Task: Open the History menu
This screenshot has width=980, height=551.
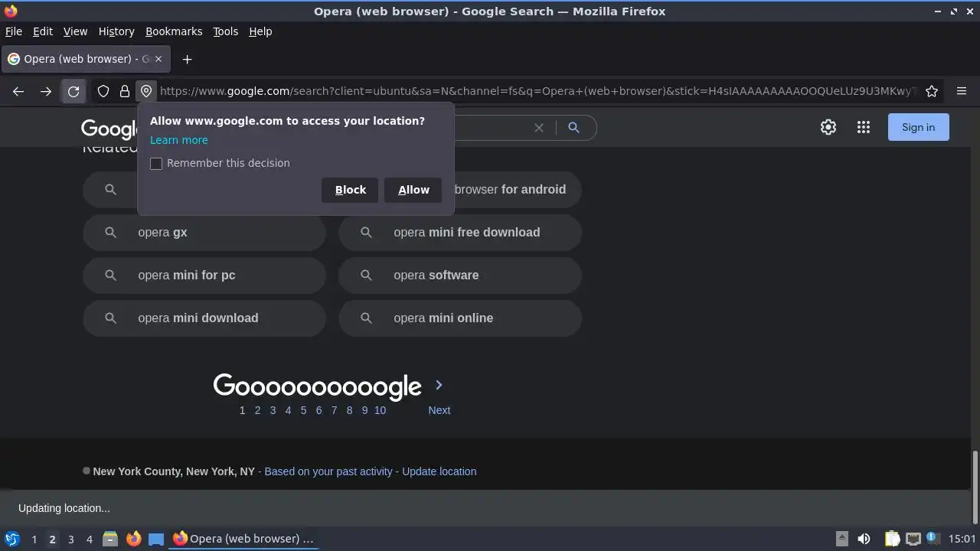Action: 116,31
